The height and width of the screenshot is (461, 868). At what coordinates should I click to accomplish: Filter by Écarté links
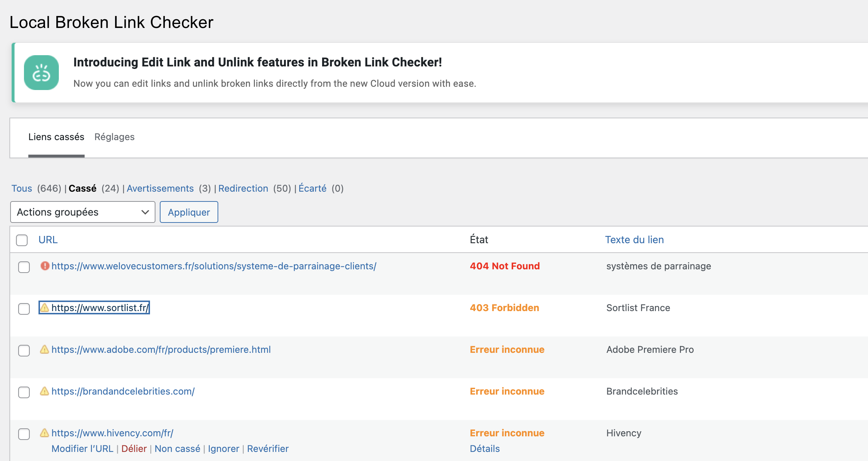(x=312, y=188)
